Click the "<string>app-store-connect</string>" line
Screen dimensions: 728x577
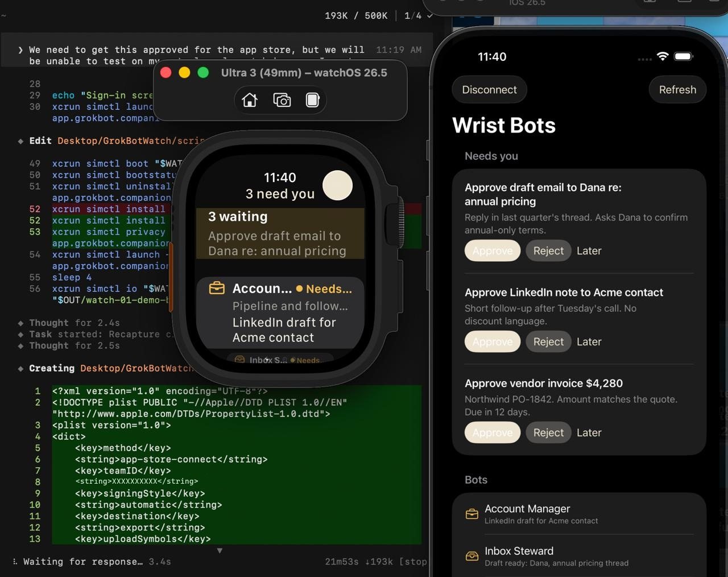point(171,459)
